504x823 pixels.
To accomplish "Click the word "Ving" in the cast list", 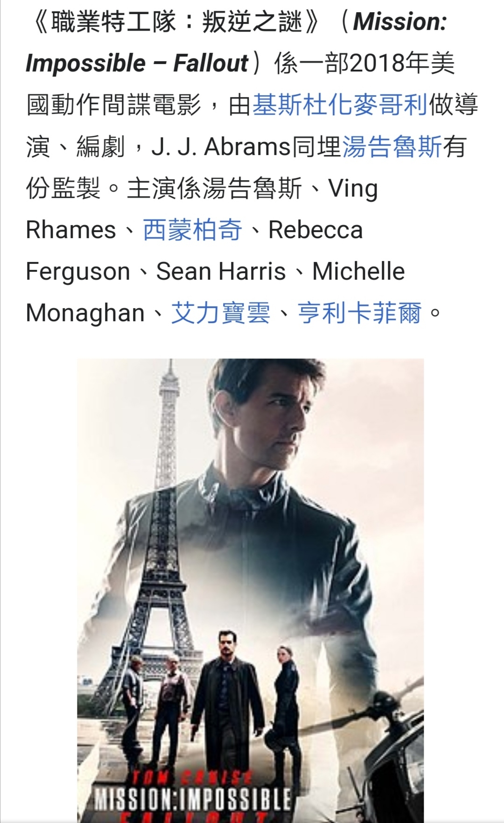I will [x=353, y=189].
